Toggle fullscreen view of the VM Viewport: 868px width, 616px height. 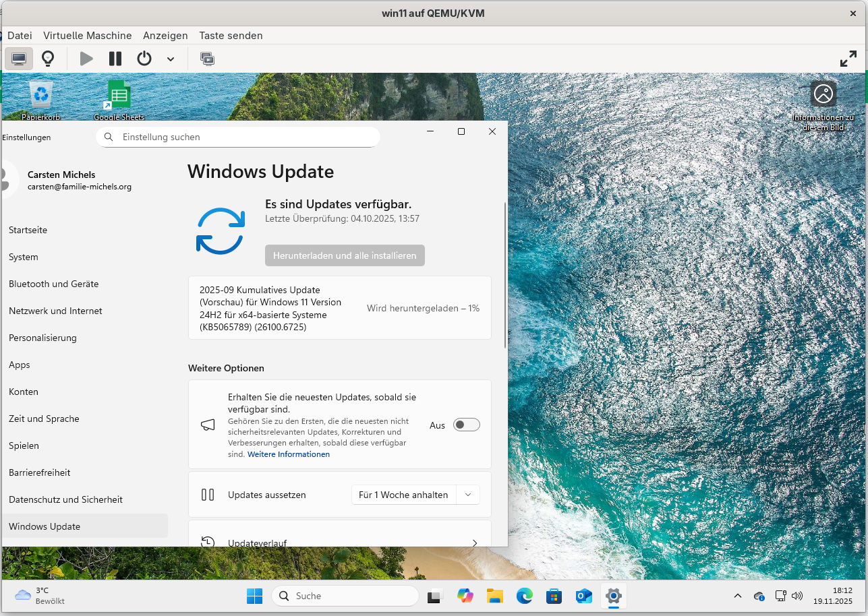(x=848, y=59)
